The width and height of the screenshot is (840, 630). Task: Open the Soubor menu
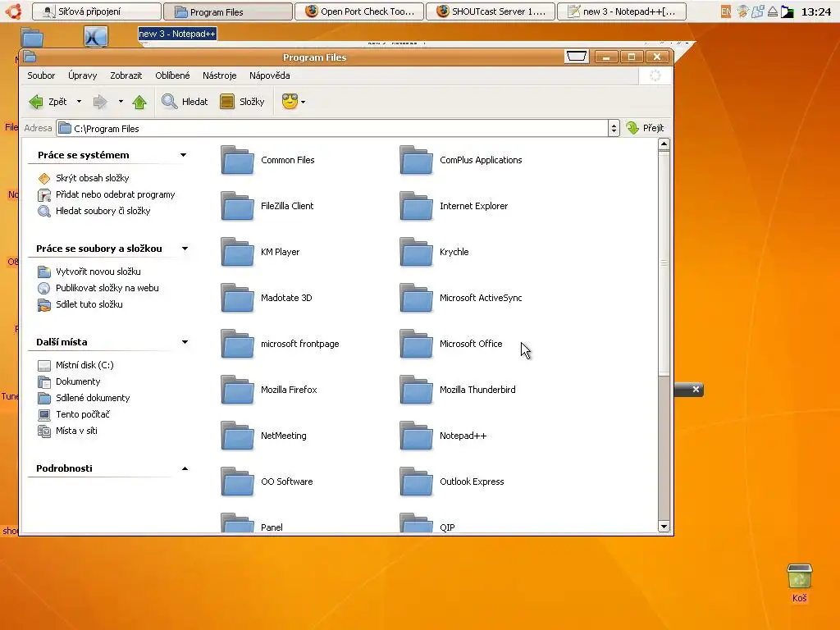41,75
